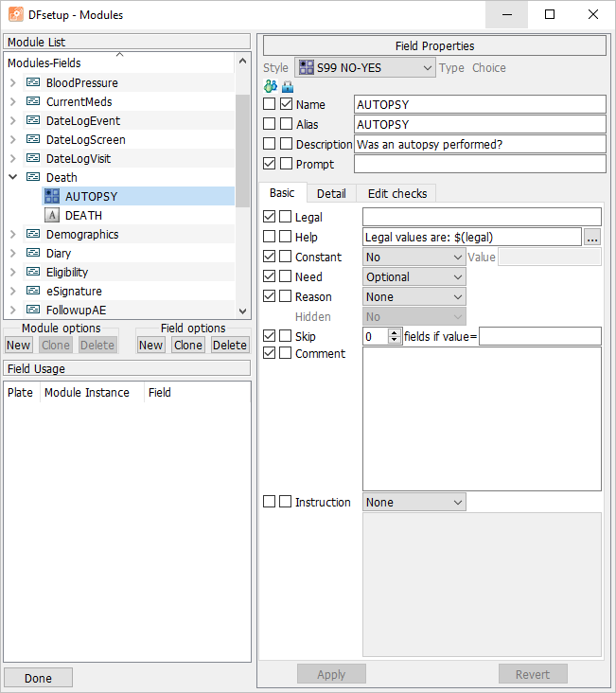
Task: Toggle the first checkbox beside Comment
Action: pos(269,353)
